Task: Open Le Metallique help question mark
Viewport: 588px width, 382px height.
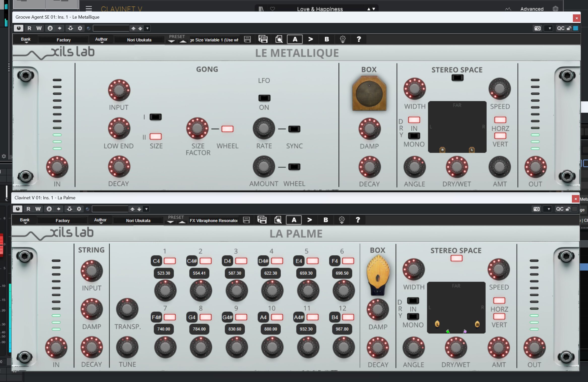Action: click(x=359, y=39)
